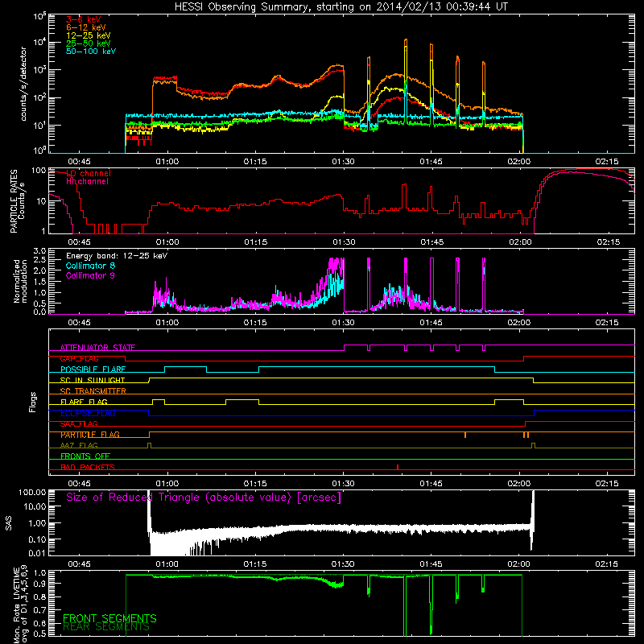Click the HESSI Observing Summary title text
This screenshot has height=644, width=644.
341,7
